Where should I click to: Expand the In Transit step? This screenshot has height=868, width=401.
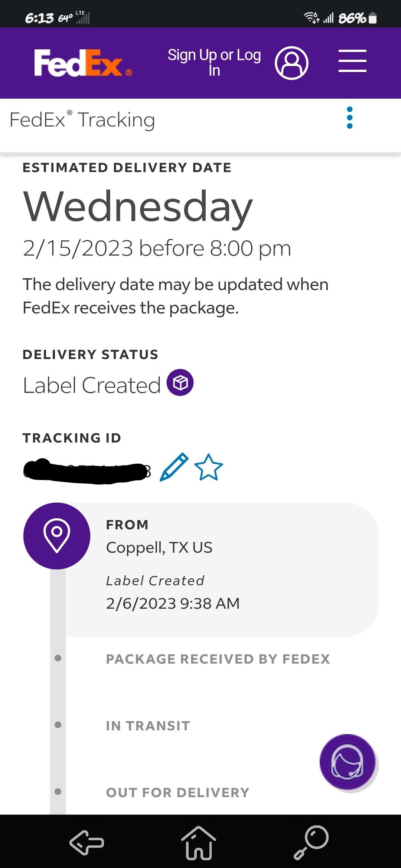(148, 726)
